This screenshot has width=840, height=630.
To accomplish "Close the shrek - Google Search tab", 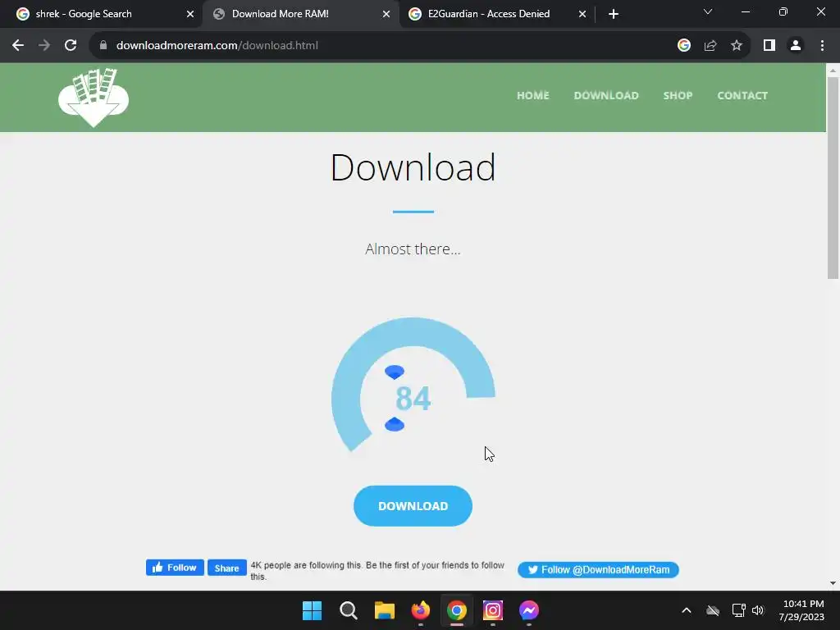I will point(190,14).
